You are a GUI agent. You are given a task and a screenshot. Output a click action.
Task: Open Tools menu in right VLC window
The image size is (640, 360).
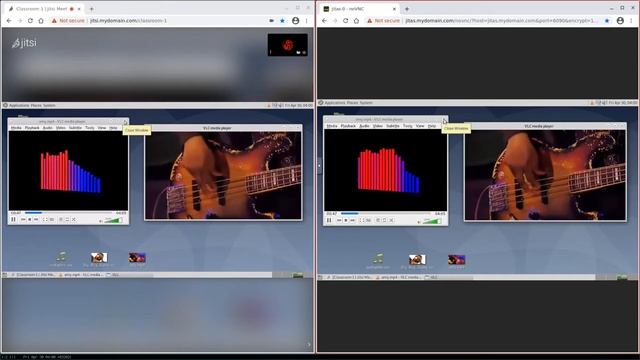point(408,126)
